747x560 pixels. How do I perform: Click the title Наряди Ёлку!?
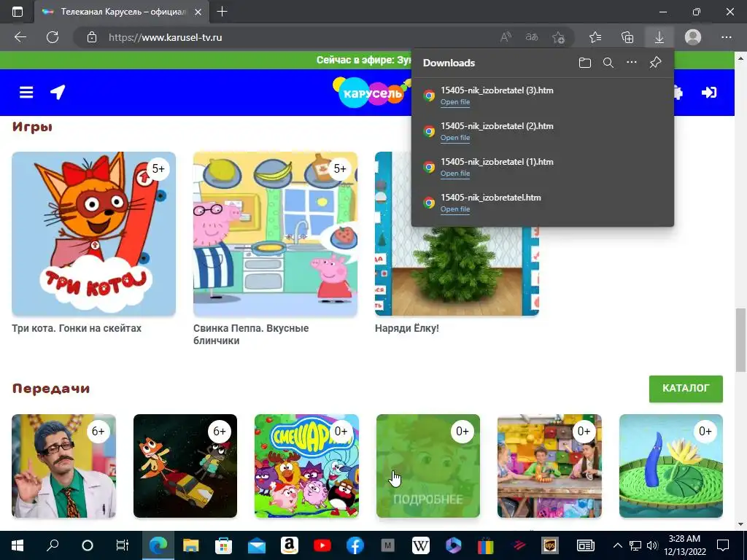tap(407, 328)
